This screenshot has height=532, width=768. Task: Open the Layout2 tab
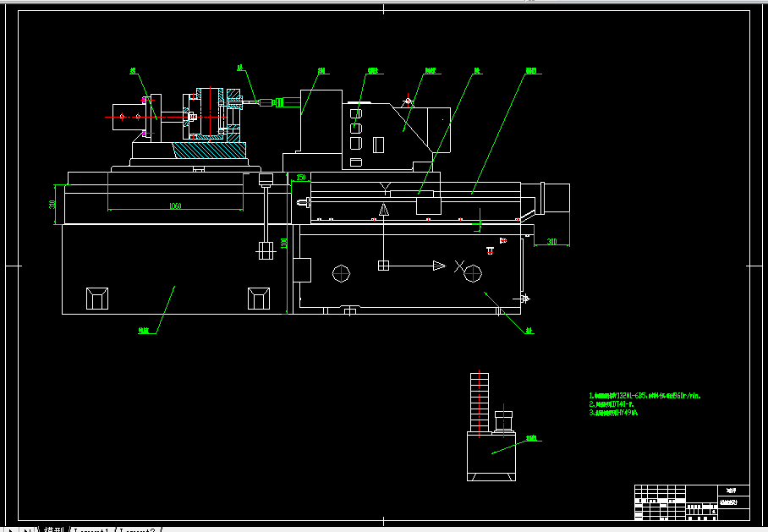(138, 529)
